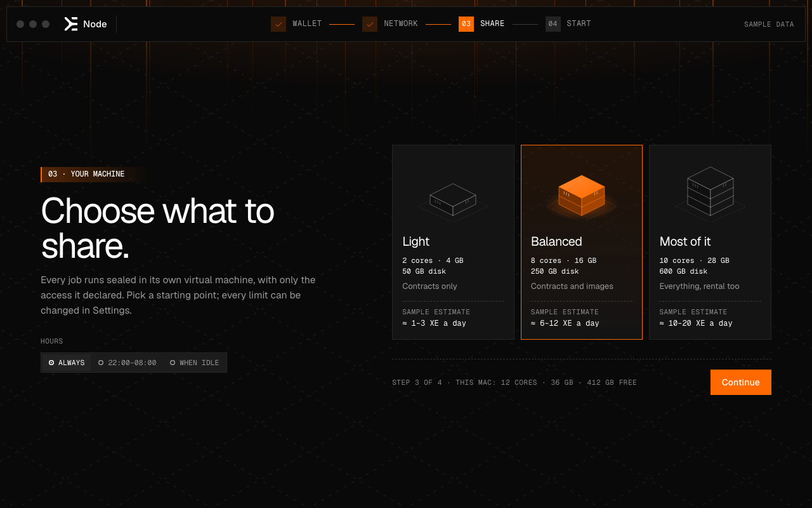This screenshot has height=508, width=812.
Task: Click the 'Contracts only' description
Action: click(x=429, y=286)
